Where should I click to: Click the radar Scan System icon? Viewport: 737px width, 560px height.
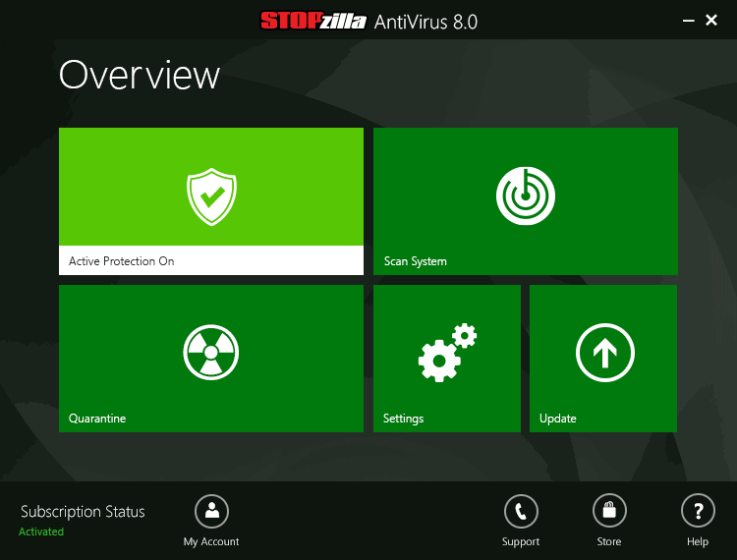[526, 196]
